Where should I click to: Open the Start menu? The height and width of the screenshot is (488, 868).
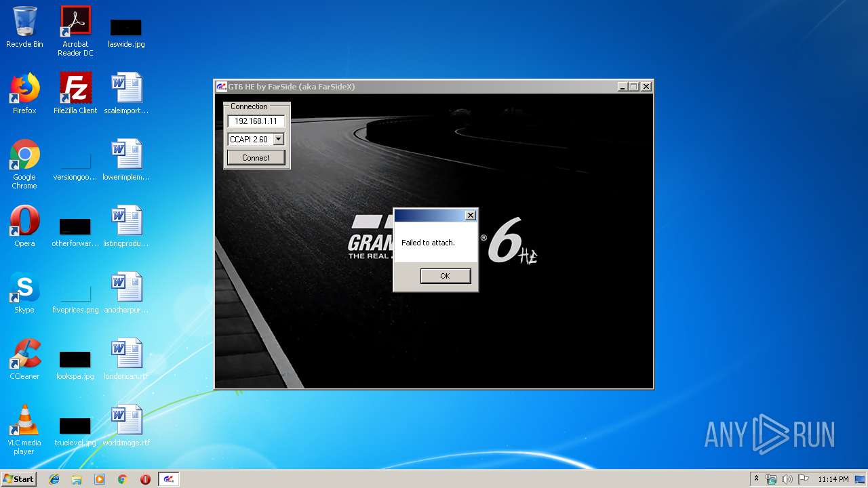coord(18,479)
